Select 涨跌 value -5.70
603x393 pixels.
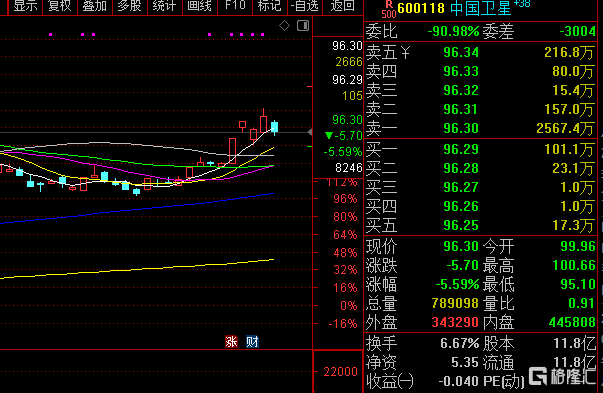point(462,265)
